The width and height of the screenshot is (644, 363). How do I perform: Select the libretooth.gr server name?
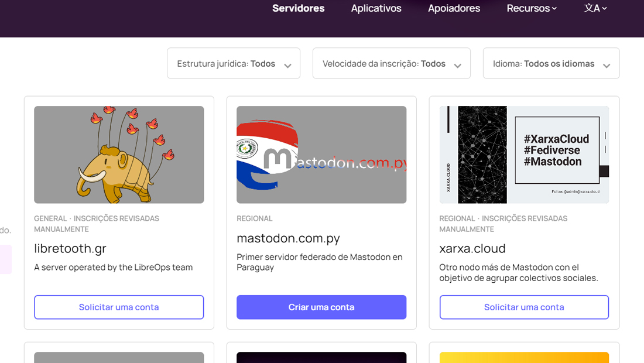(70, 248)
